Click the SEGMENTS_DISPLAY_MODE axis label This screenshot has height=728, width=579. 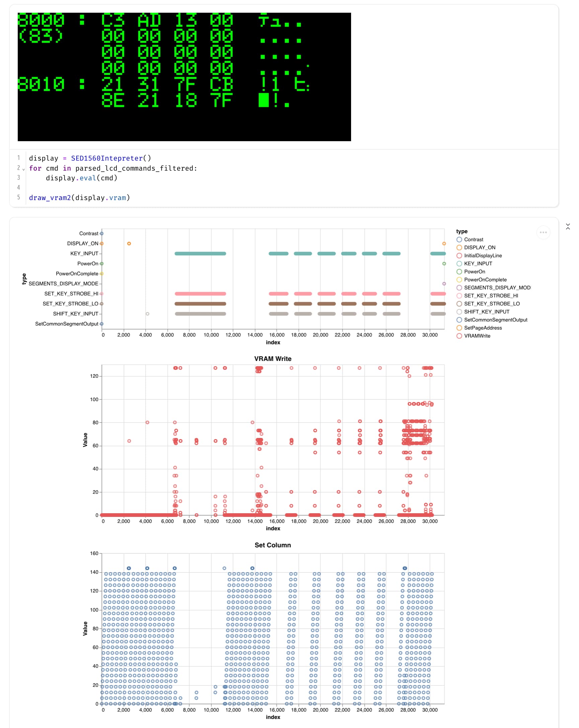[63, 284]
